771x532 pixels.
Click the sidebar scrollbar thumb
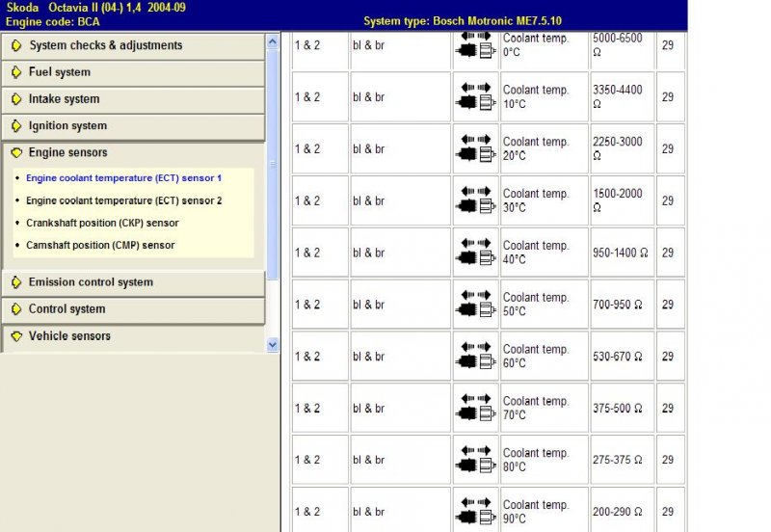point(273,164)
